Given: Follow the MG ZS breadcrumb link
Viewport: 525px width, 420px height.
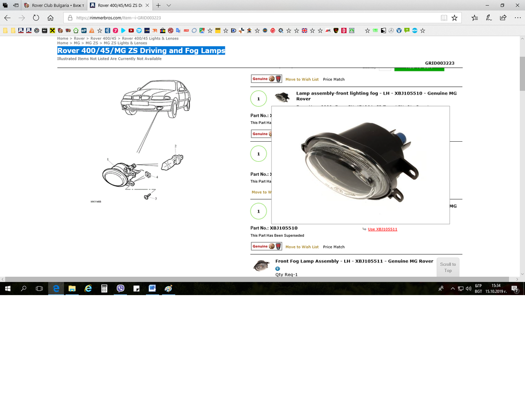Looking at the screenshot, I should pos(92,43).
